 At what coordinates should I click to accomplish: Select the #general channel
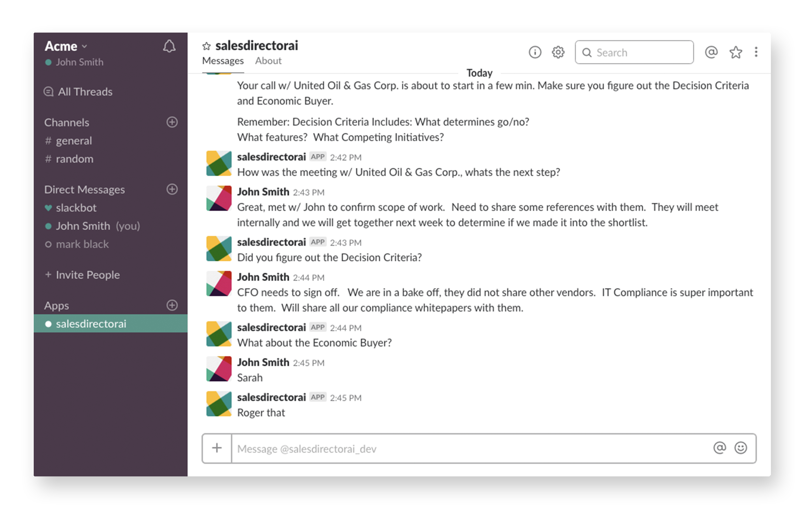(73, 140)
